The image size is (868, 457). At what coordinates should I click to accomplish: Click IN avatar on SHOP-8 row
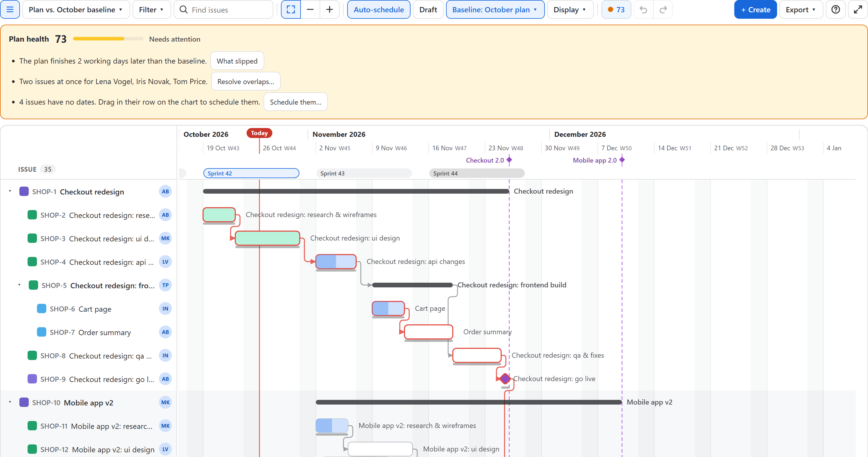[x=165, y=355]
